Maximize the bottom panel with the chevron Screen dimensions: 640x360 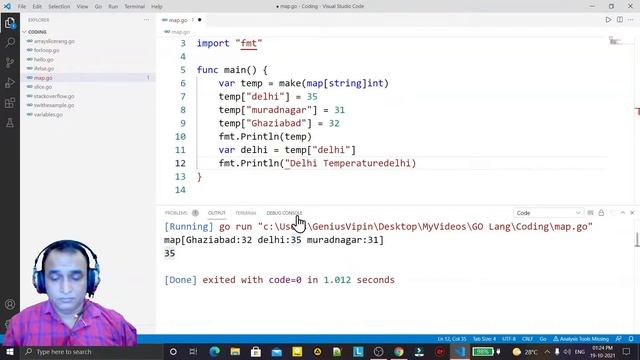pyautogui.click(x=623, y=213)
